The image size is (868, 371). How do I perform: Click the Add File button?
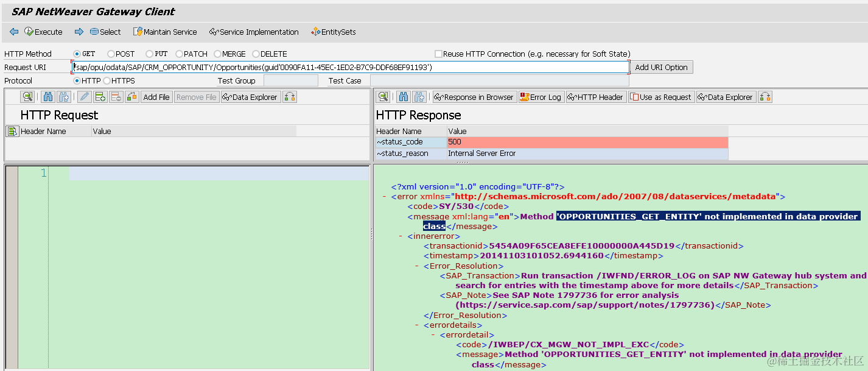pos(156,97)
